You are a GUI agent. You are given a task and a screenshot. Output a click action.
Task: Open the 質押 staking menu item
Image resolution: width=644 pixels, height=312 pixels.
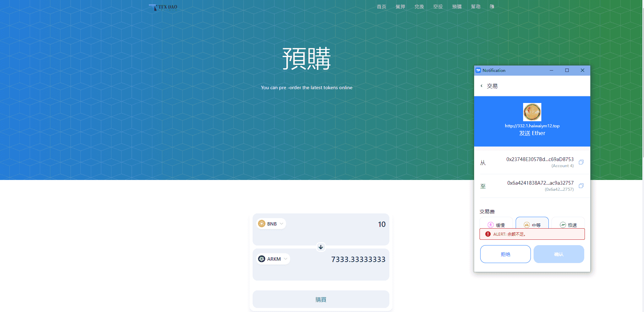[x=400, y=7]
